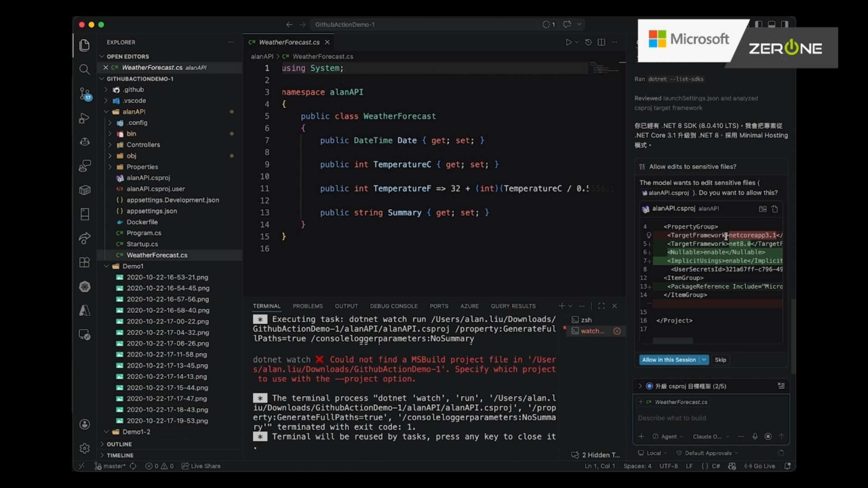Click the Run code play icon

pos(569,42)
